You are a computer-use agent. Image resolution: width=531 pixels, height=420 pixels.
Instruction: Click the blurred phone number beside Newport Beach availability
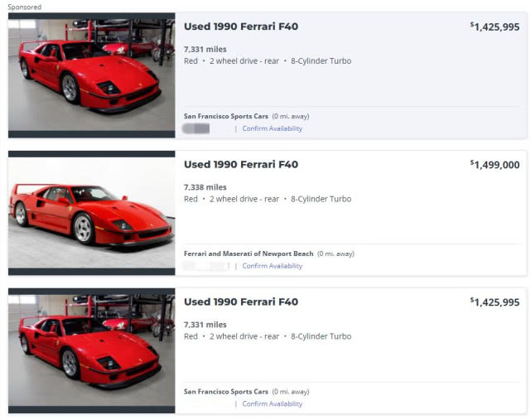pos(204,266)
